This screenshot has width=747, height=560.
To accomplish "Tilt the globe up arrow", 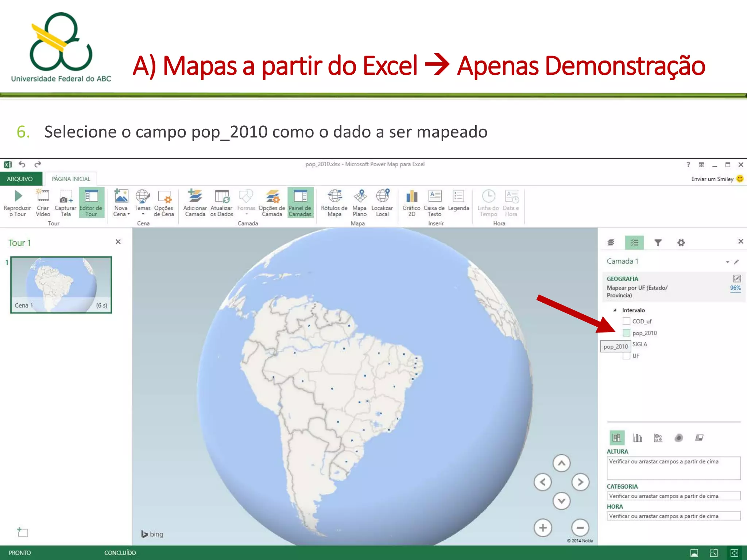I will (561, 463).
